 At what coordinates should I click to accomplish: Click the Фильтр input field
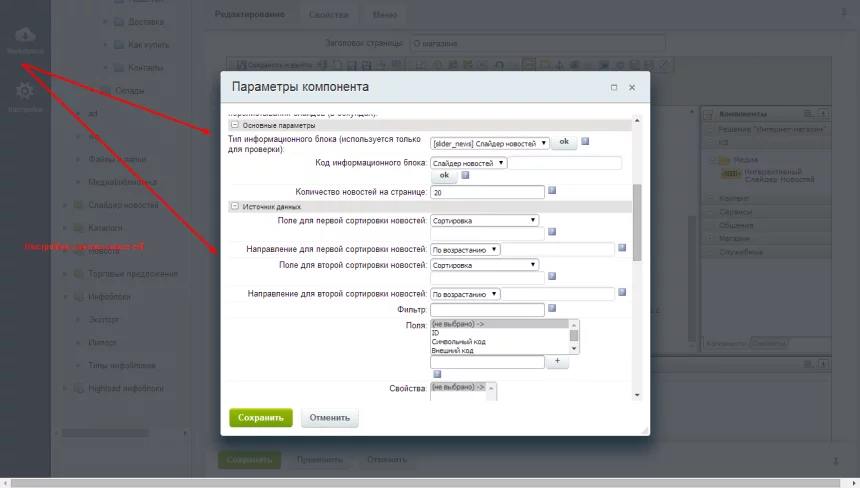tap(487, 310)
